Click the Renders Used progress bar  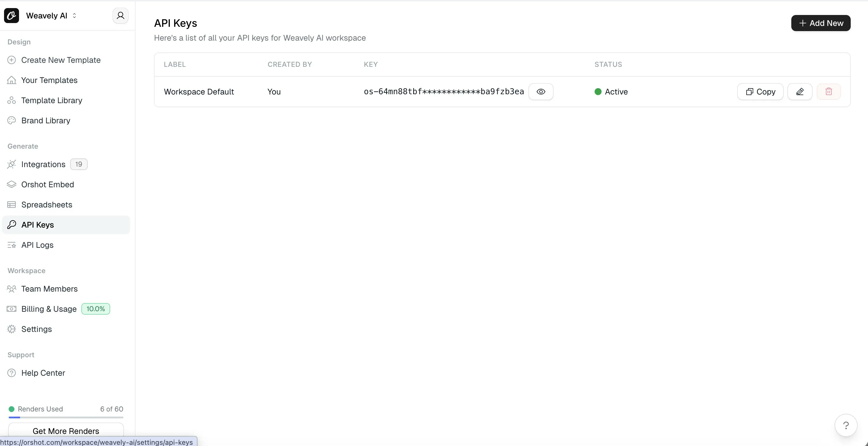tap(66, 417)
